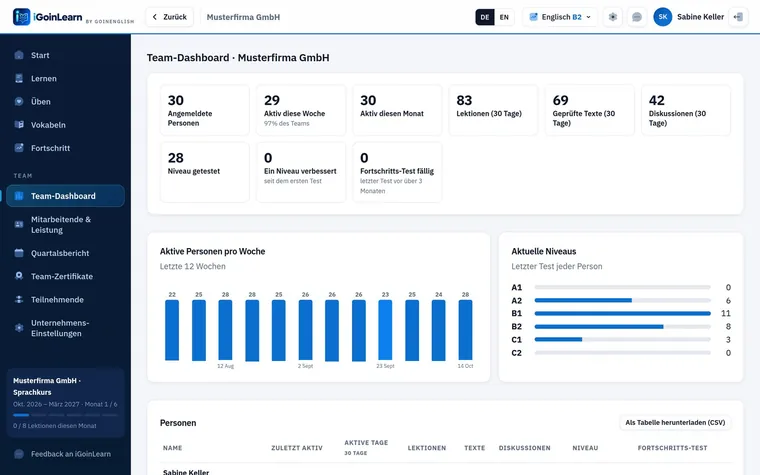The image size is (760, 475).
Task: Click the SK avatar circle
Action: [663, 17]
